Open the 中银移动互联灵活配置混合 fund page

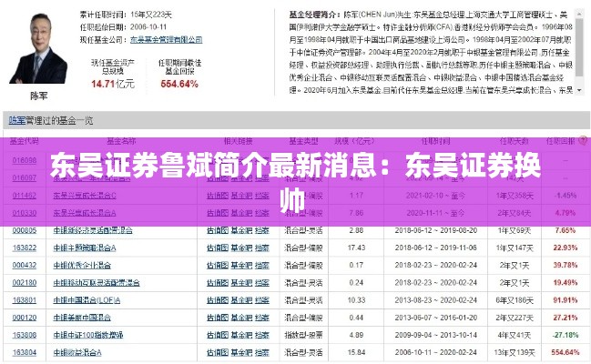[x=97, y=283]
